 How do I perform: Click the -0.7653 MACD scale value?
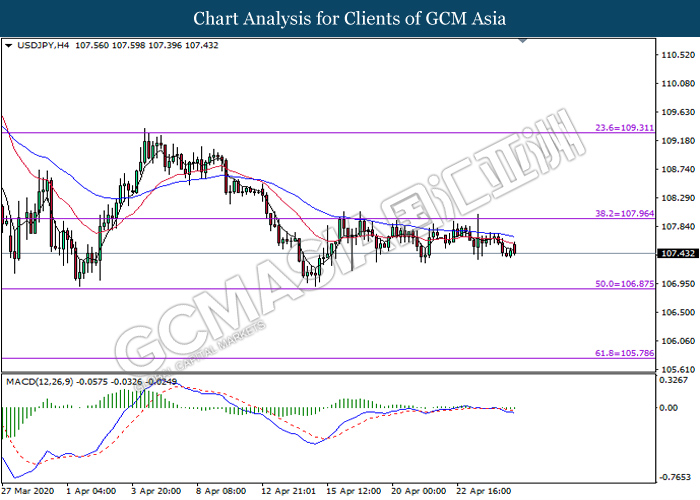coord(675,477)
